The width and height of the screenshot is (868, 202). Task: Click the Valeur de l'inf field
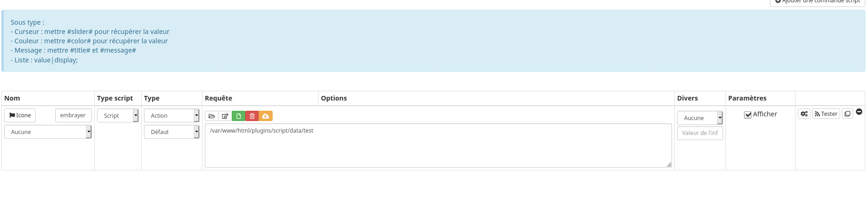coord(700,133)
